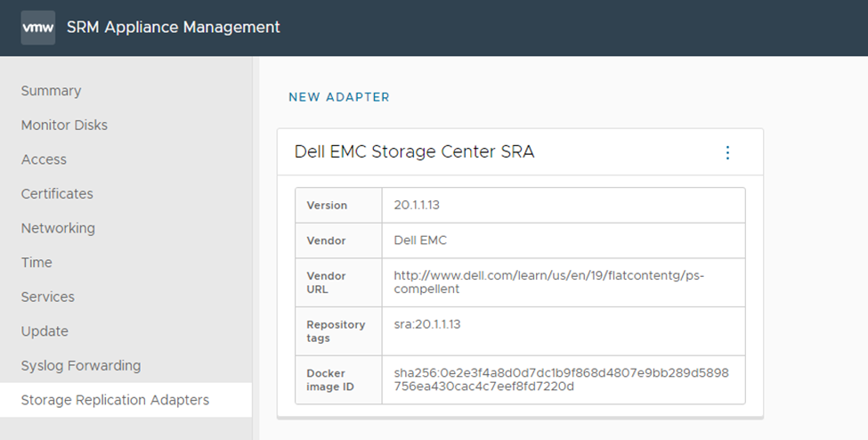
Task: Click the Dell vendor URL text
Action: [548, 282]
